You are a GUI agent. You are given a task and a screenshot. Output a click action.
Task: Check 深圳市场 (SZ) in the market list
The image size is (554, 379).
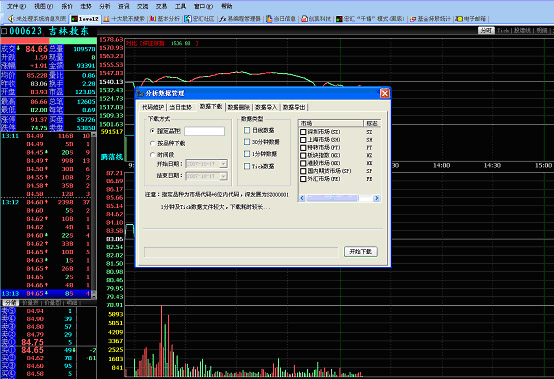coord(303,132)
